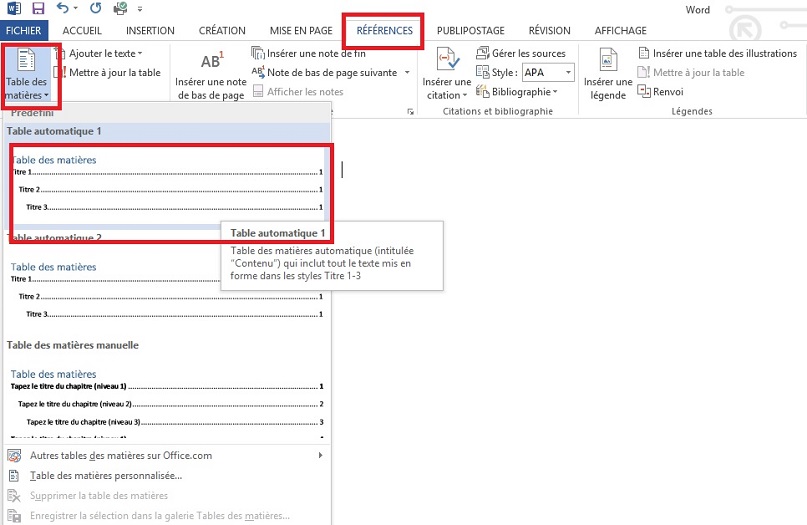Expand the Office.com tables submenu arrow
This screenshot has height=525, width=807.
(320, 455)
